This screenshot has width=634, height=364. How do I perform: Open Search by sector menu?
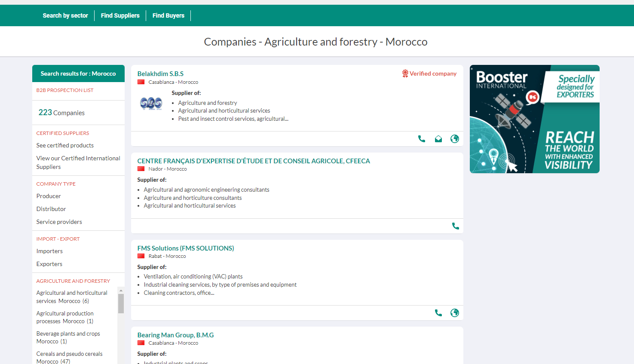coord(65,15)
